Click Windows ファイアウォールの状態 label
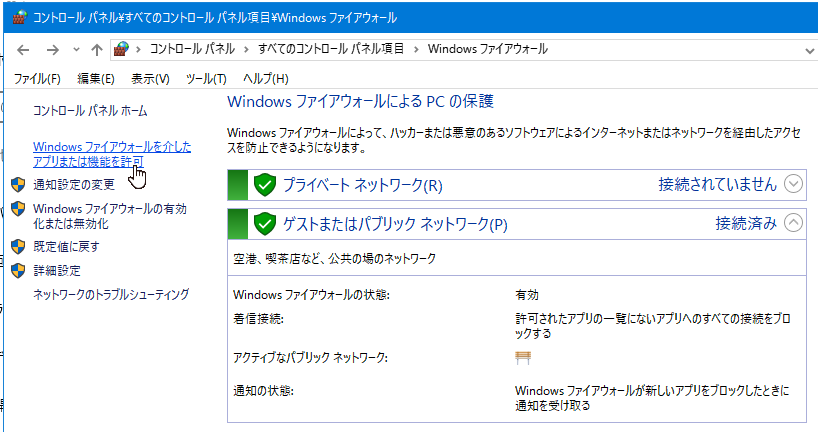818x432 pixels. (311, 295)
